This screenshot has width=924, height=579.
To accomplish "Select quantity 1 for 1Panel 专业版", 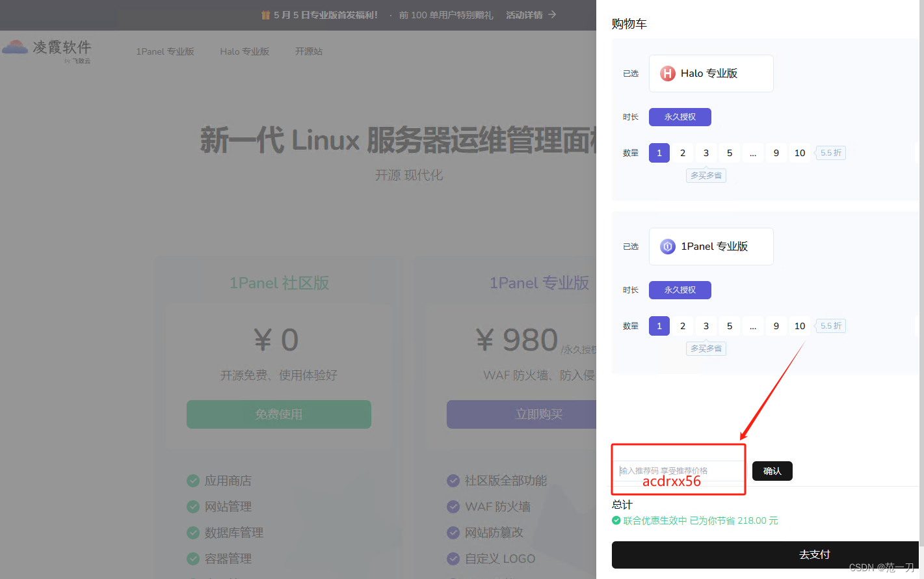I will (x=659, y=326).
